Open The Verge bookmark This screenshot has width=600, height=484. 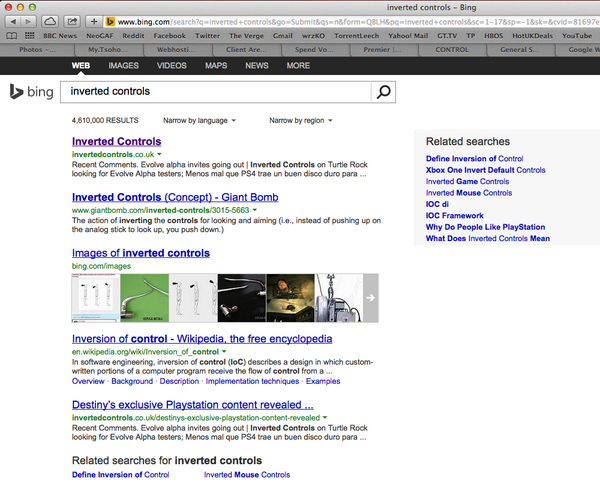[x=246, y=36]
